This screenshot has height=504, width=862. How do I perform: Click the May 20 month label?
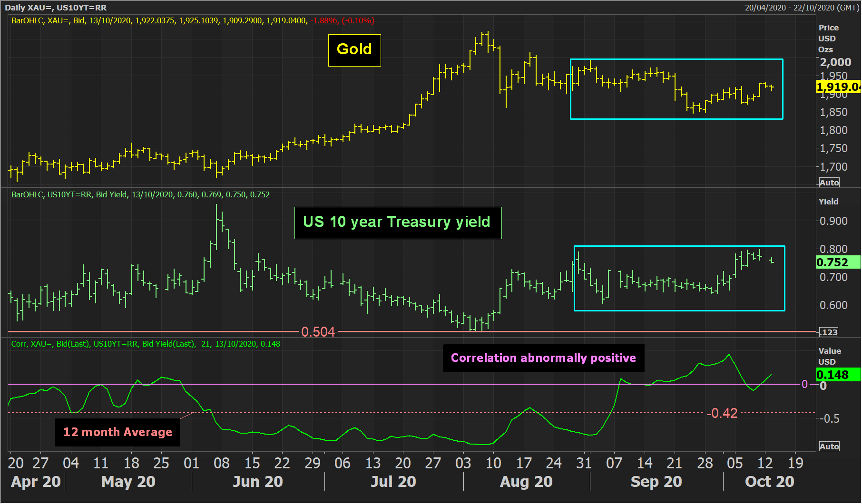(x=128, y=482)
